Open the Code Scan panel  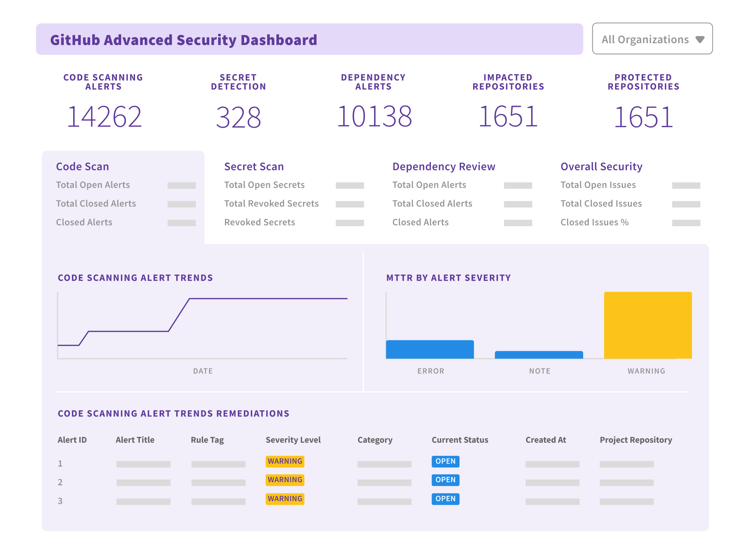coord(82,166)
